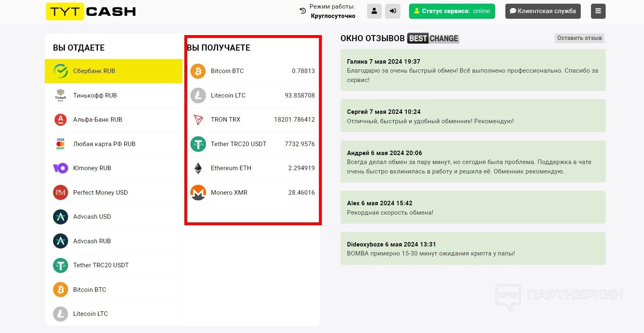644x333 pixels.
Task: Click the Ethereum diamond icon
Action: (x=198, y=168)
